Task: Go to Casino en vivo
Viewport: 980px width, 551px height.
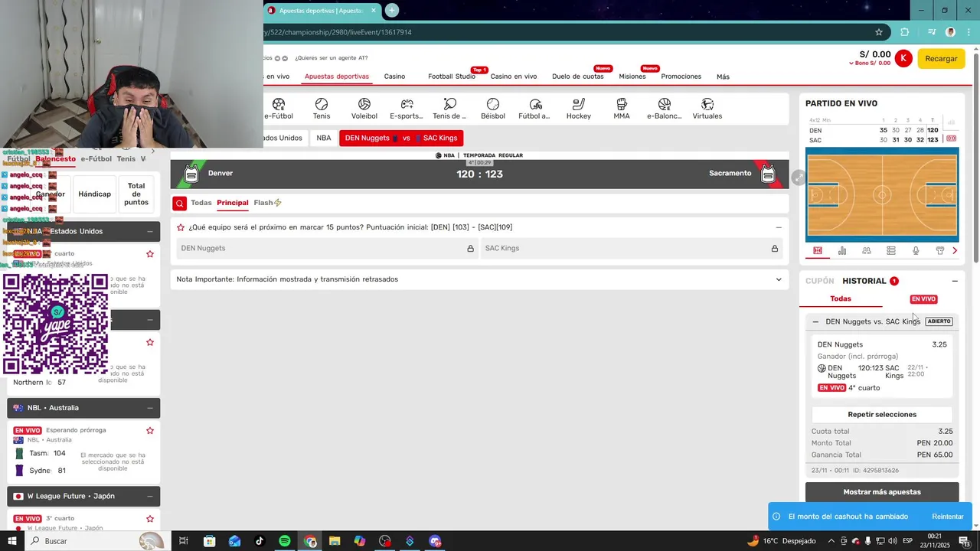Action: pos(514,77)
